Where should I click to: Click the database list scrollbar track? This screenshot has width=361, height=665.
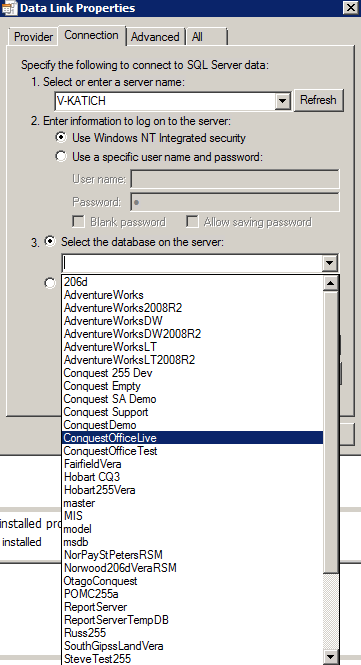[x=330, y=611]
